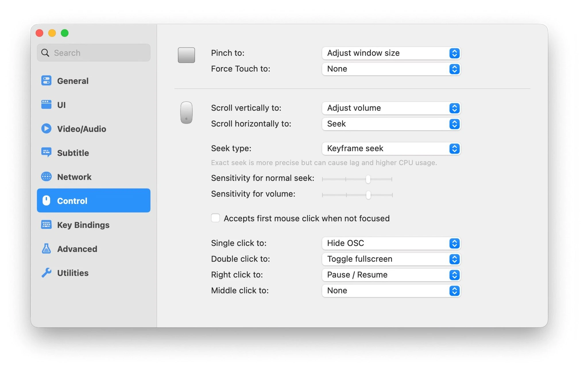Minimize window with the yellow button

52,33
